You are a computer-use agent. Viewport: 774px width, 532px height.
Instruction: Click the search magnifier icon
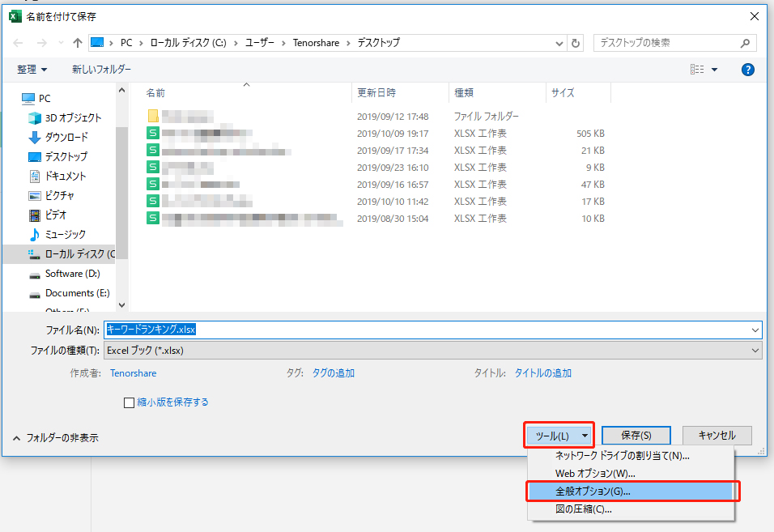[x=746, y=43]
